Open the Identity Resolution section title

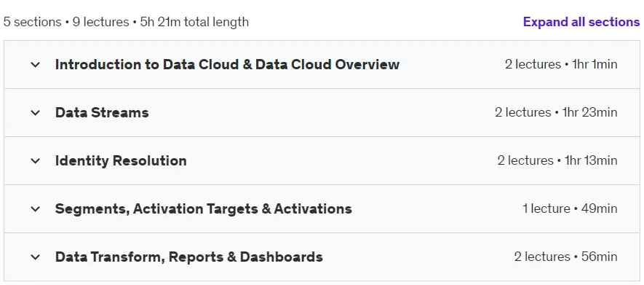(x=121, y=161)
